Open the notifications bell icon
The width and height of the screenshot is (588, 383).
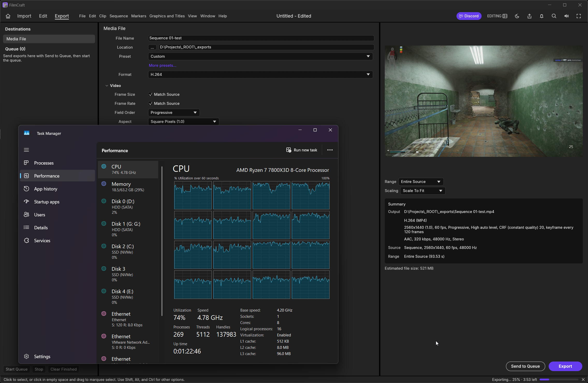point(541,16)
